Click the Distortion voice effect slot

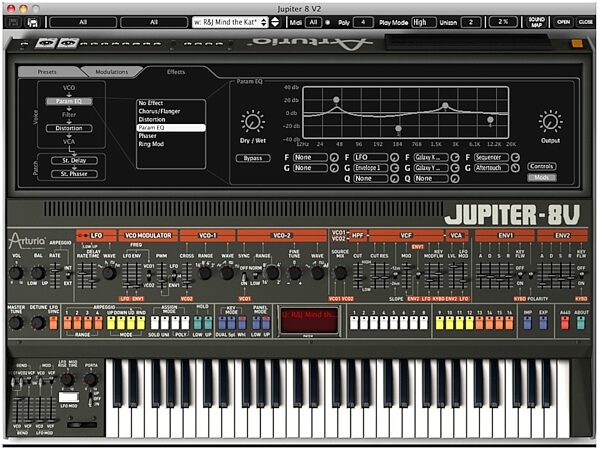coord(69,128)
